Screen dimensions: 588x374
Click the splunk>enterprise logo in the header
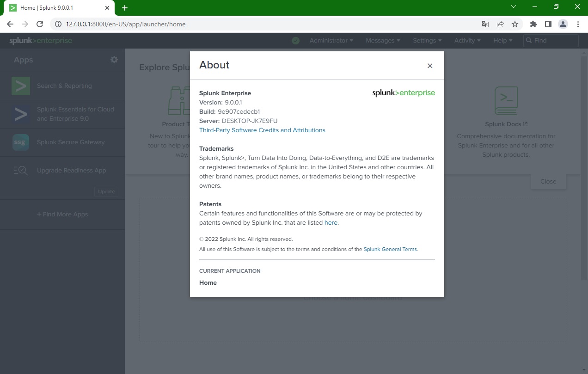coord(41,40)
